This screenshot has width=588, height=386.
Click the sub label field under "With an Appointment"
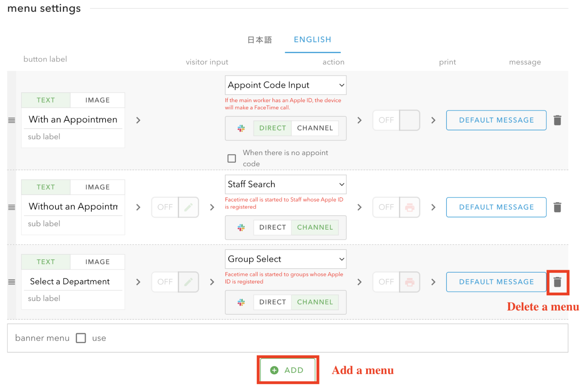click(x=73, y=136)
